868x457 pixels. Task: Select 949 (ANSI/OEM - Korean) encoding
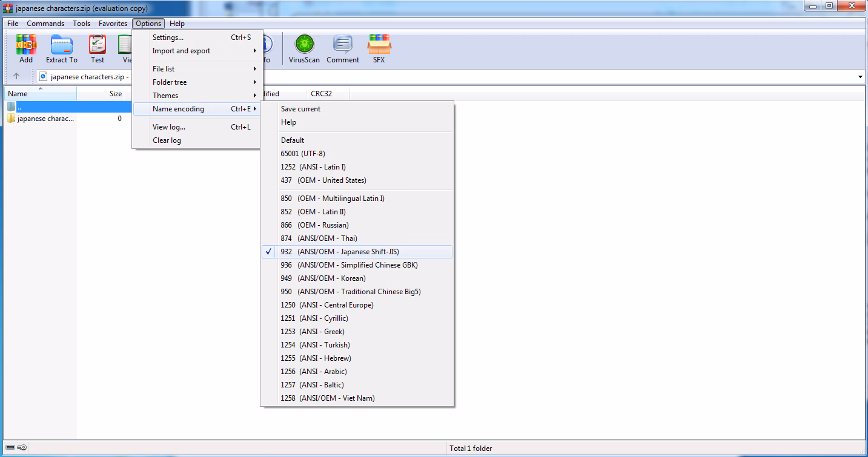point(357,278)
